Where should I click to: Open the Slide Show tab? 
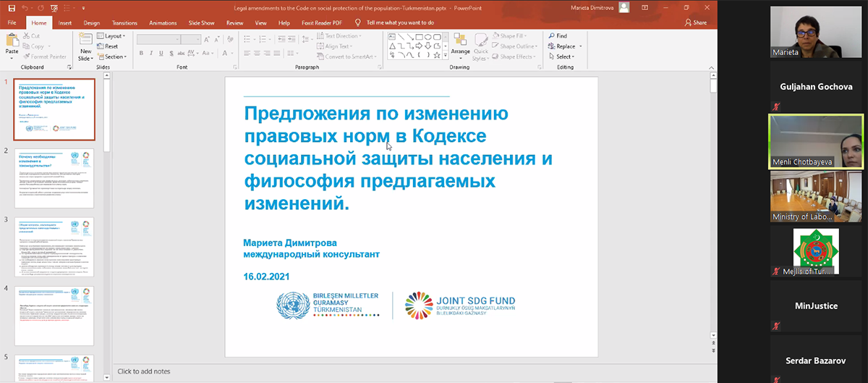(x=201, y=22)
